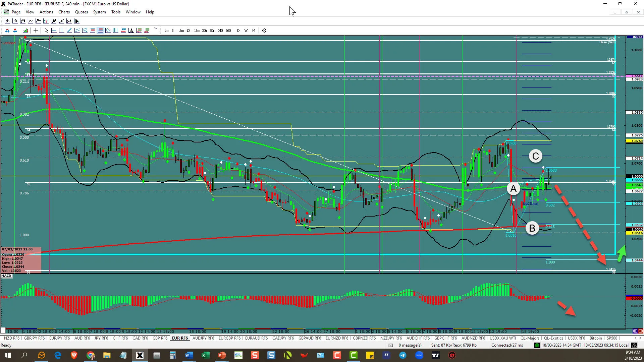The width and height of the screenshot is (644, 362).
Task: Set chart to Daily timeframe
Action: [238, 31]
